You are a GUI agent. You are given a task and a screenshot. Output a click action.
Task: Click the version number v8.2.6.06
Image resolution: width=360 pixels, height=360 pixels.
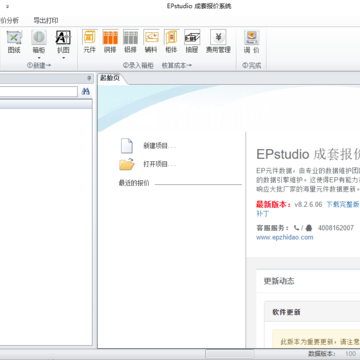(x=308, y=204)
